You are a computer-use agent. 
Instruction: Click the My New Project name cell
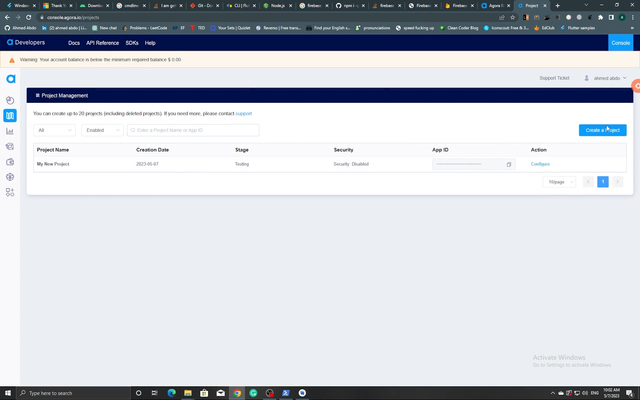click(53, 164)
